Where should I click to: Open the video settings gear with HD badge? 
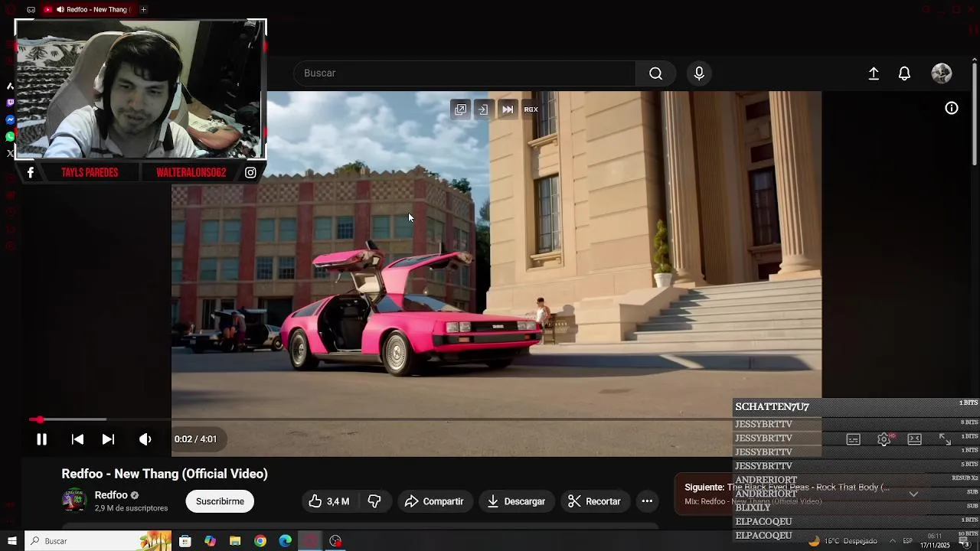(884, 439)
